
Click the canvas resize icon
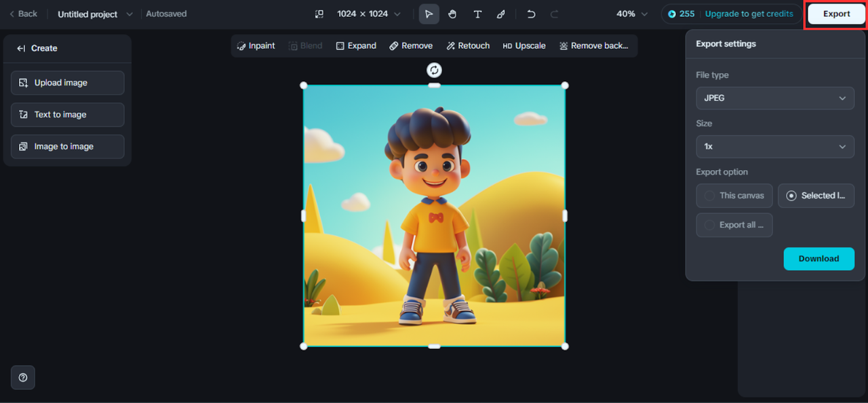point(319,14)
